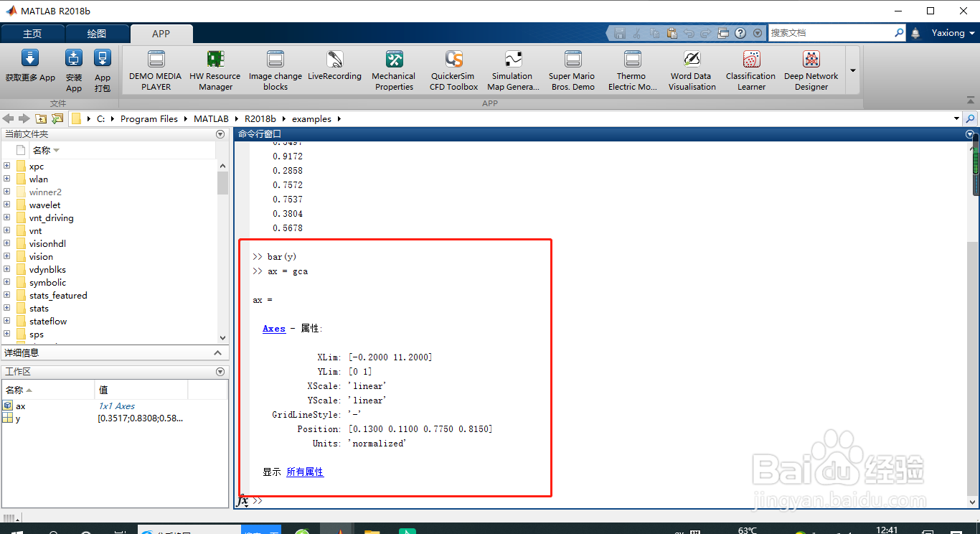Click the Save icon in quick access toolbar
980x534 pixels.
(x=620, y=33)
